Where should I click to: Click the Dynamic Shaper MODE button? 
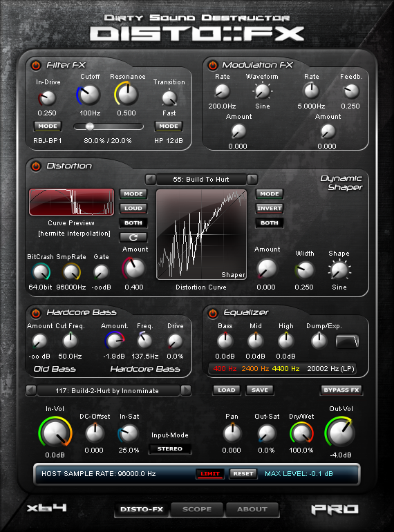(x=270, y=193)
